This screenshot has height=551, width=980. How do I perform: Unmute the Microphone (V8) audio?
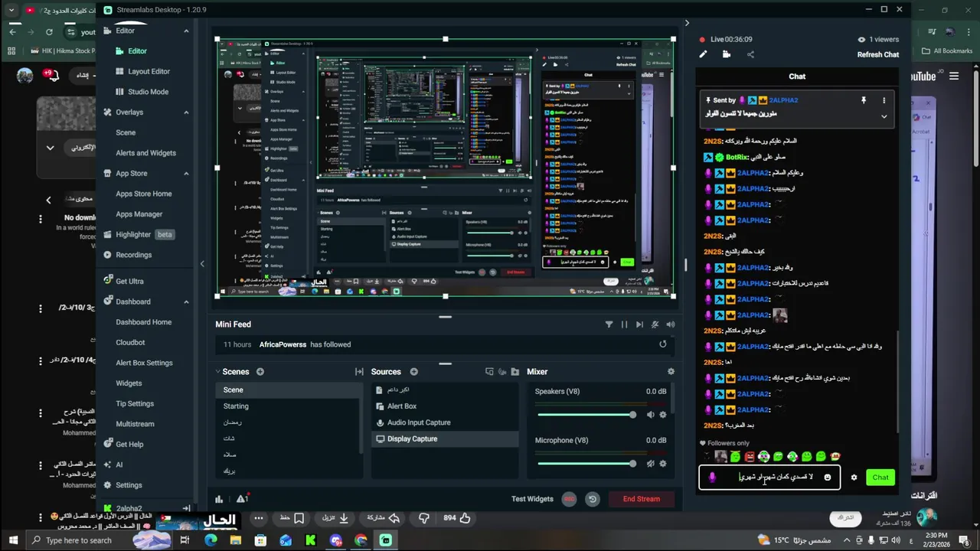point(650,464)
